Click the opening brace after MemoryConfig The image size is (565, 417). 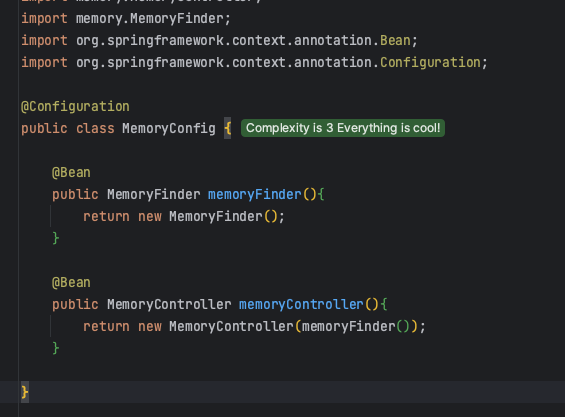[227, 129]
